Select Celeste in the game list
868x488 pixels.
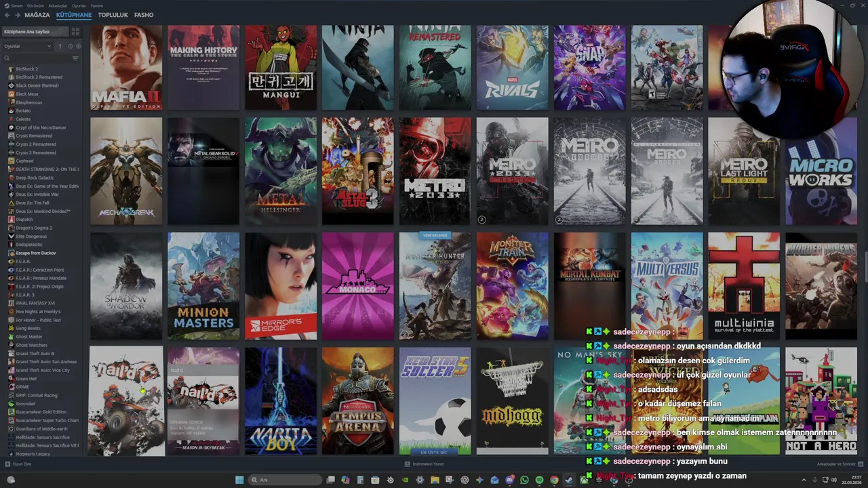[x=24, y=119]
